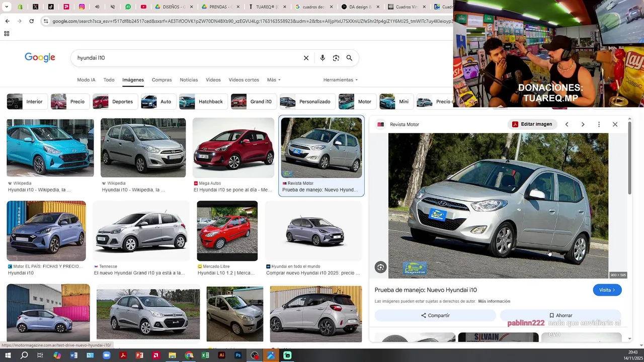Image resolution: width=644 pixels, height=362 pixels.
Task: Open Google Lens image search icon
Action: [x=336, y=58]
